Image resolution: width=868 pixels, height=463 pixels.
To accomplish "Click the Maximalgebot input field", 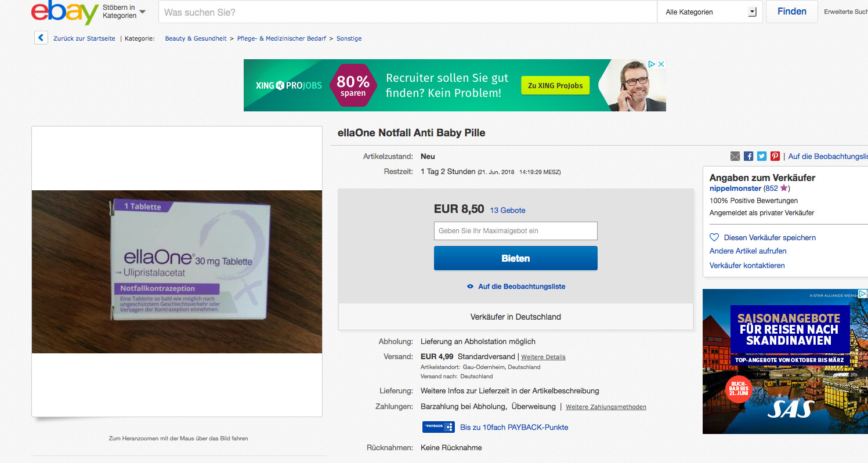I will click(515, 231).
